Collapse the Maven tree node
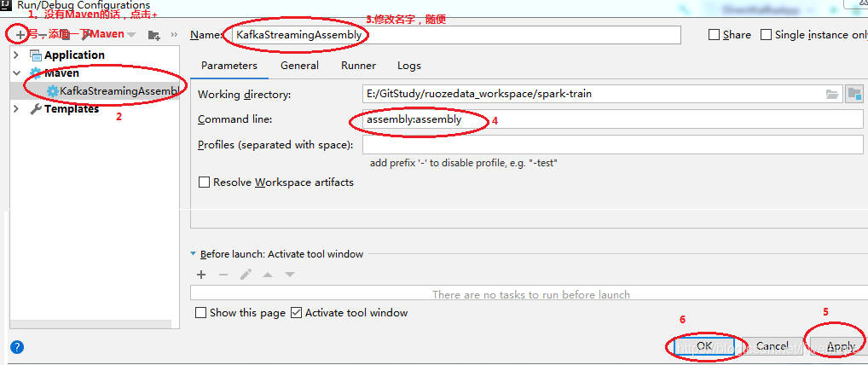This screenshot has height=365, width=868. pos(16,73)
